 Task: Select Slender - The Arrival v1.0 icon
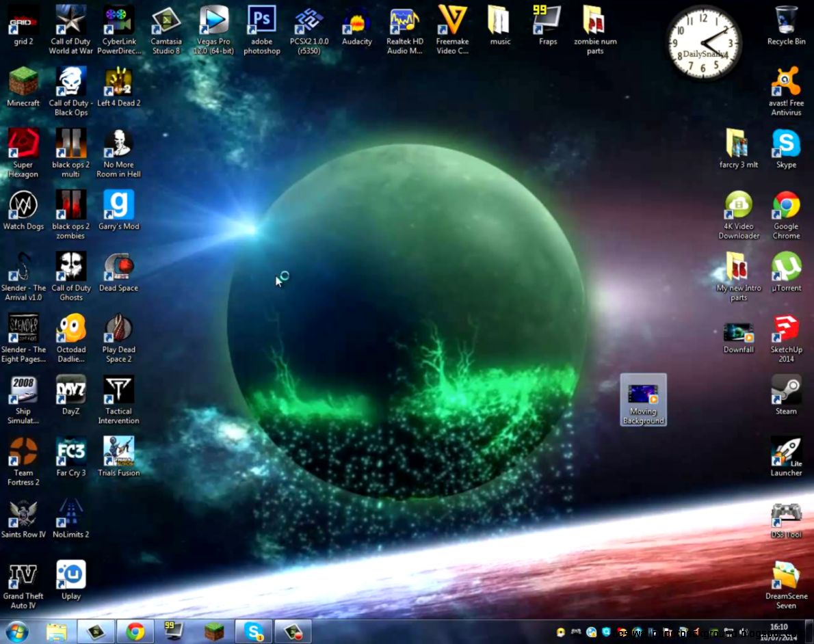(23, 276)
